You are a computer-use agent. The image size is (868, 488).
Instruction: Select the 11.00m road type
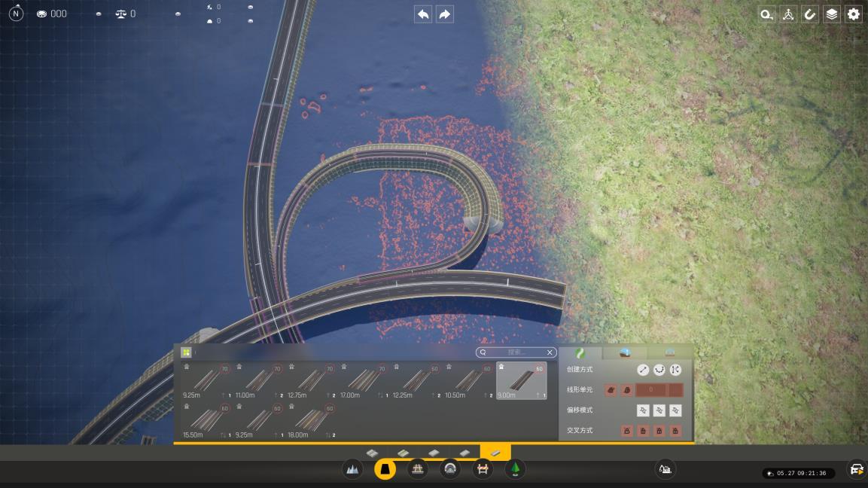pyautogui.click(x=258, y=380)
